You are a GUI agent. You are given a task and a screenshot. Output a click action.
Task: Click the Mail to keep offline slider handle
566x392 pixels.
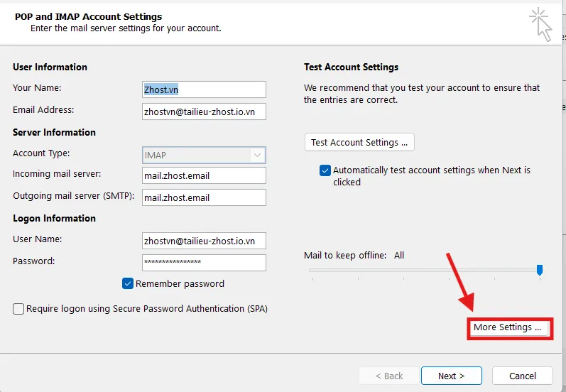point(540,270)
